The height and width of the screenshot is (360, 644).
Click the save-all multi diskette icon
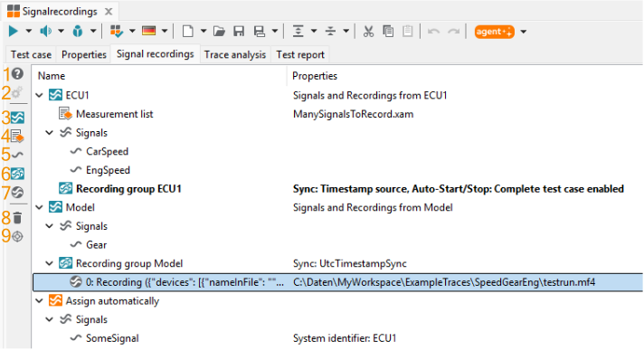[260, 32]
